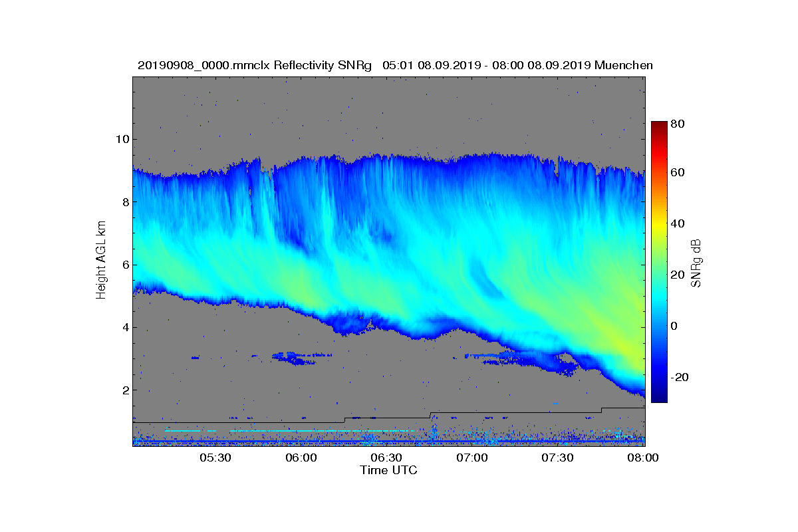
Task: Click the height tick label 10
Action: point(122,139)
